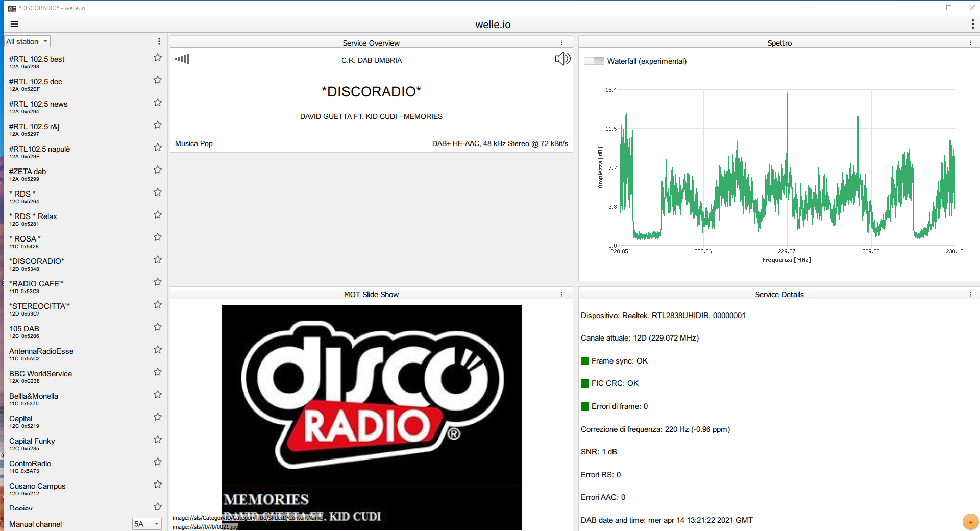
Task: Toggle Waterfall (experimental) switch
Action: pyautogui.click(x=594, y=61)
